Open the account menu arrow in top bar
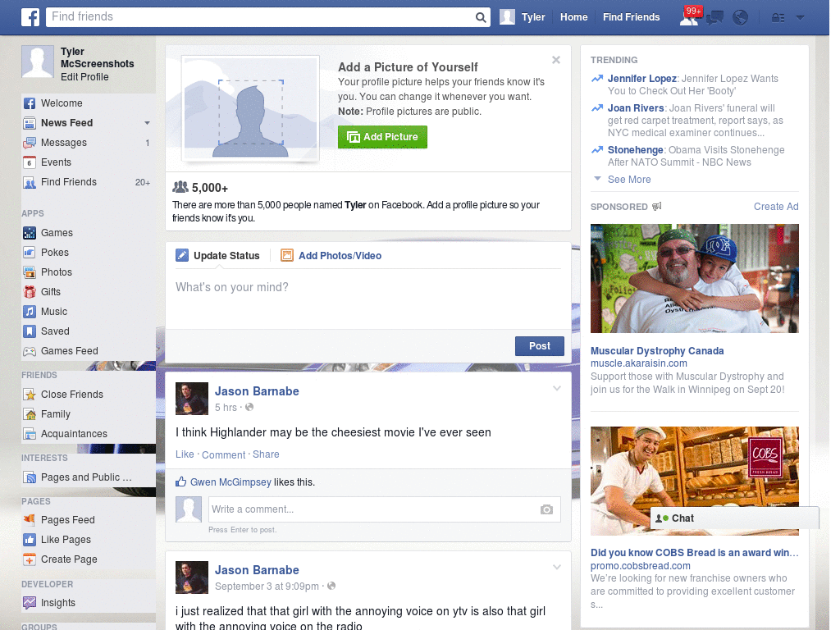The image size is (840, 630). point(801,18)
